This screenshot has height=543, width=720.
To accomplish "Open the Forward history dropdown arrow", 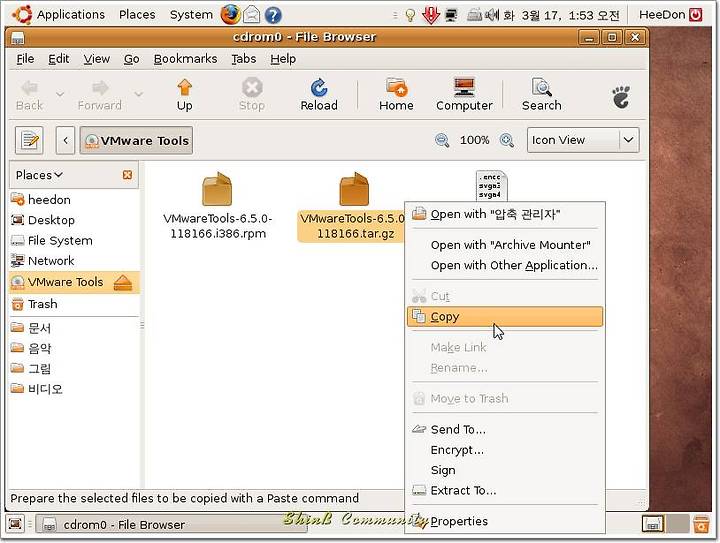I will point(139,94).
